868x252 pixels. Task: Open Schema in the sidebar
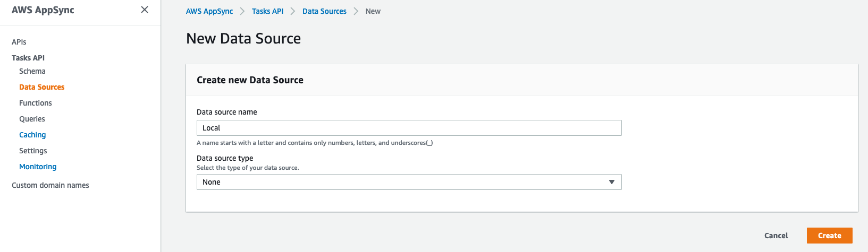click(32, 71)
